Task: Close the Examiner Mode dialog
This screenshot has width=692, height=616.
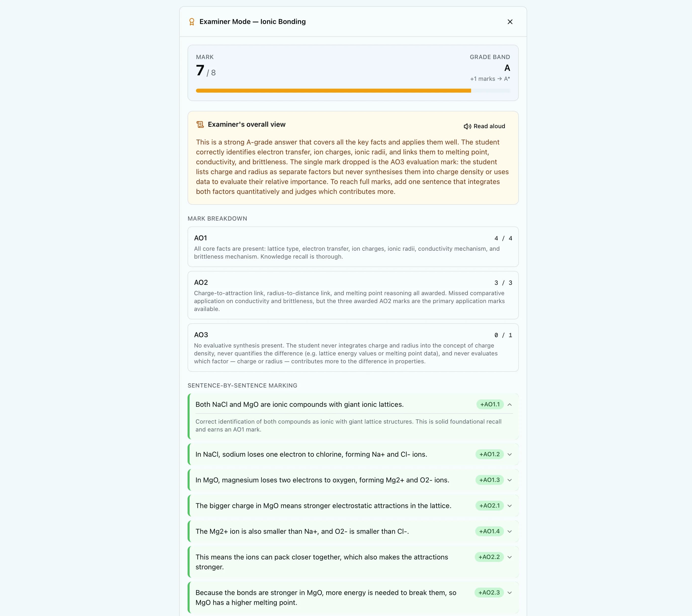Action: (510, 22)
